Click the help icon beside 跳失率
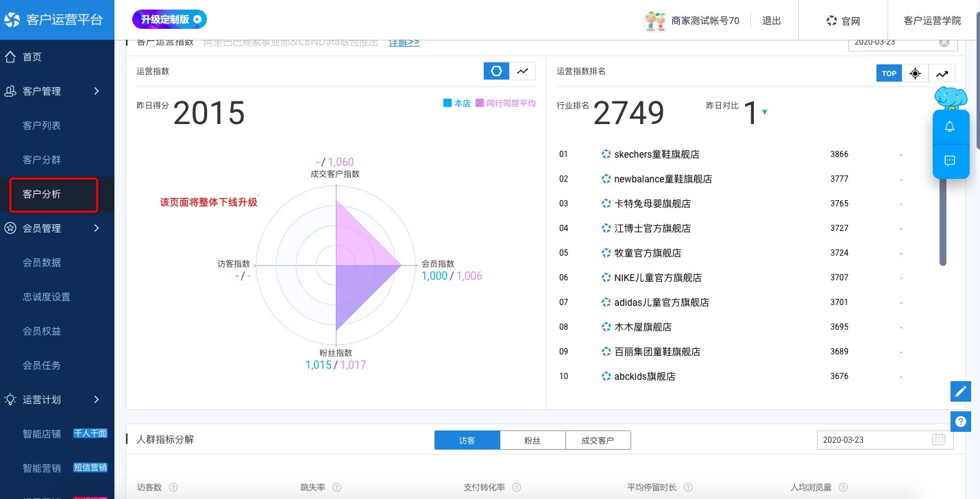980x499 pixels. click(338, 487)
